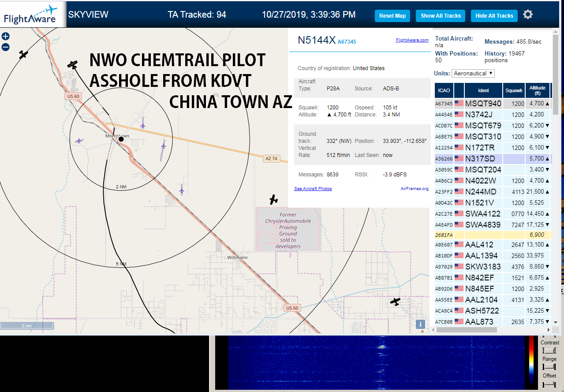The height and width of the screenshot is (392, 564).
Task: Select the aircraft icon leading the black track
Action: click(x=73, y=64)
